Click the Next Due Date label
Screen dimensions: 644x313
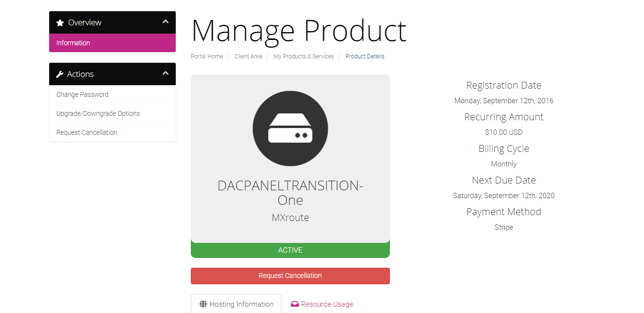(x=504, y=180)
